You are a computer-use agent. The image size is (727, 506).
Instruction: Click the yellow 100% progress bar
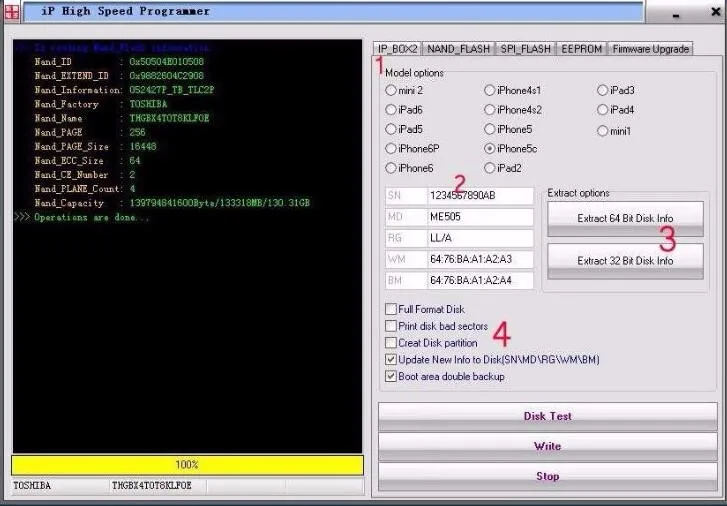pyautogui.click(x=187, y=465)
